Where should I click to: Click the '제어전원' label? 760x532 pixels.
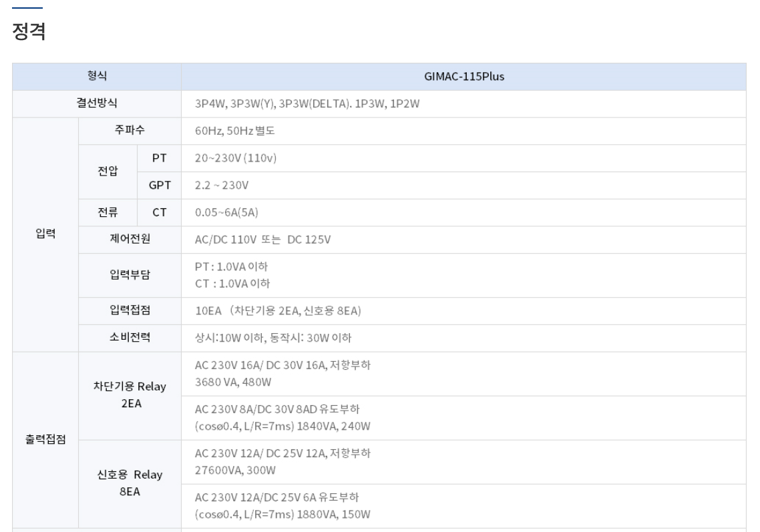click(x=130, y=239)
